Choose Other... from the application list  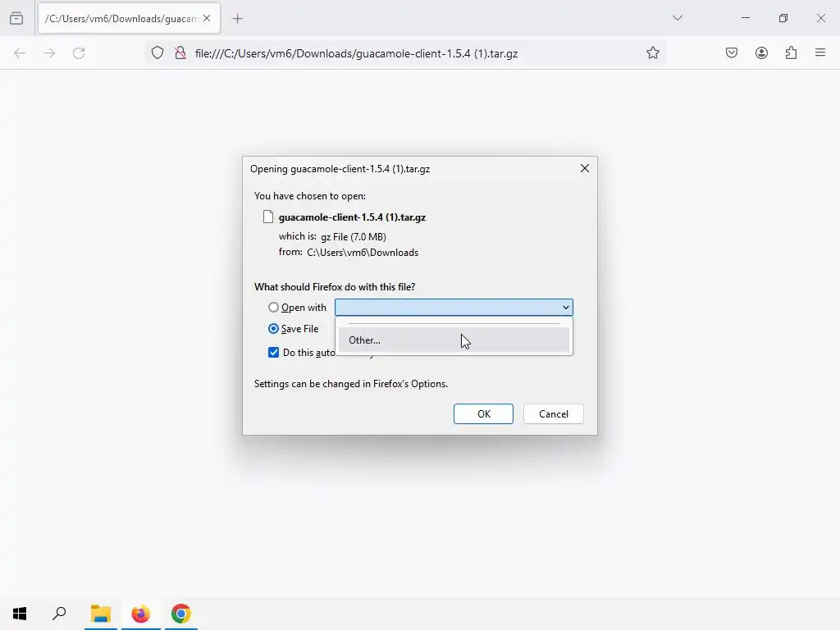pos(454,340)
